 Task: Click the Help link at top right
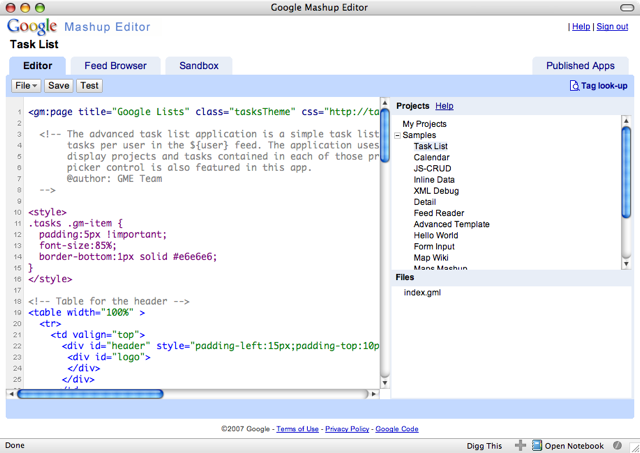581,27
